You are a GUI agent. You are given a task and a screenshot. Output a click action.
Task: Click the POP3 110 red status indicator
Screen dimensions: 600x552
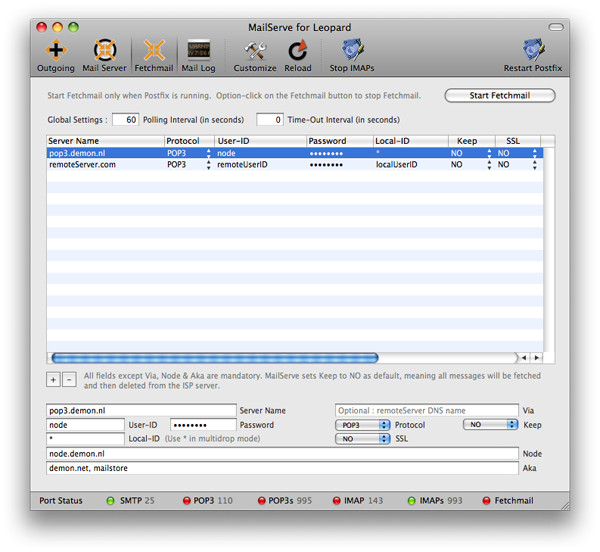coord(187,501)
